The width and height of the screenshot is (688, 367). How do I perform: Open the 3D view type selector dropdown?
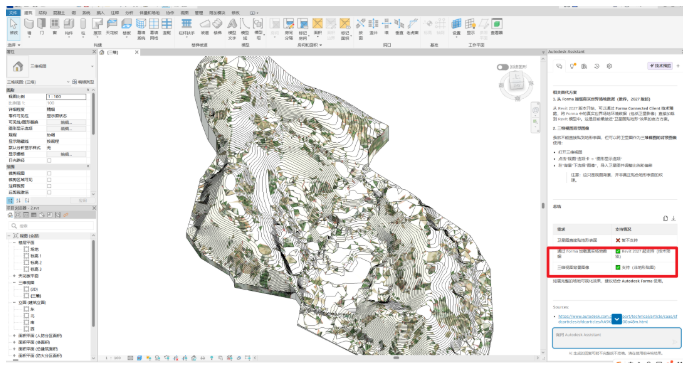coord(61,66)
